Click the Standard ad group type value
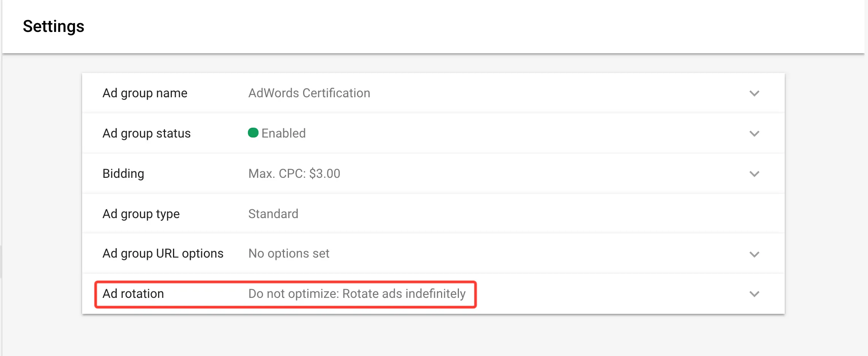The width and height of the screenshot is (868, 356). pos(273,214)
